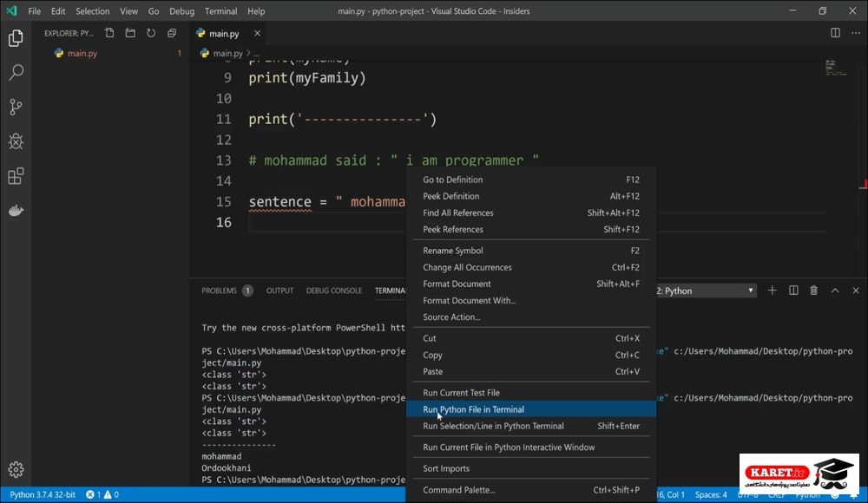Viewport: 868px width, 503px height.
Task: Add a new terminal with plus icon
Action: point(773,291)
